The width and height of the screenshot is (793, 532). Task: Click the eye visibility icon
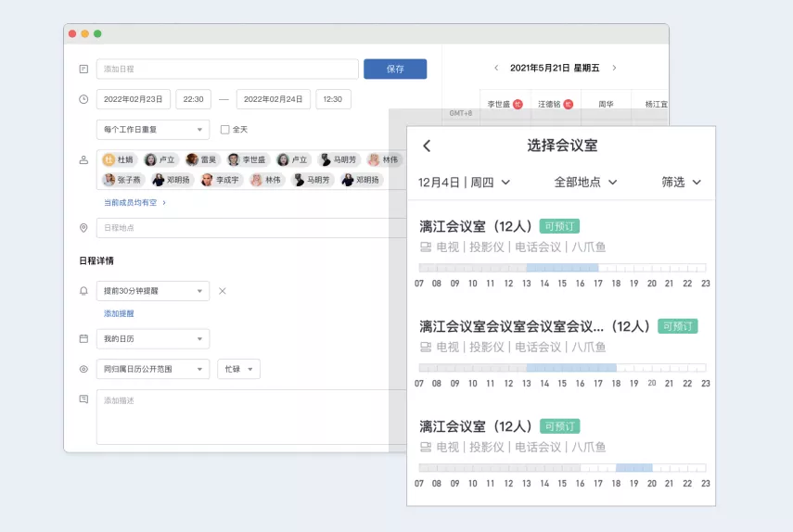(x=84, y=369)
